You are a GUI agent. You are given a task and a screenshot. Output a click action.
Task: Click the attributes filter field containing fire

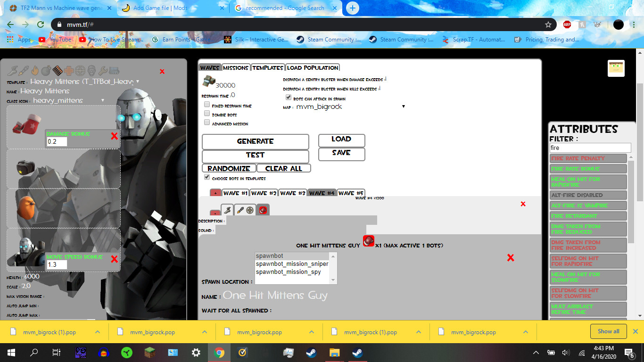(590, 148)
